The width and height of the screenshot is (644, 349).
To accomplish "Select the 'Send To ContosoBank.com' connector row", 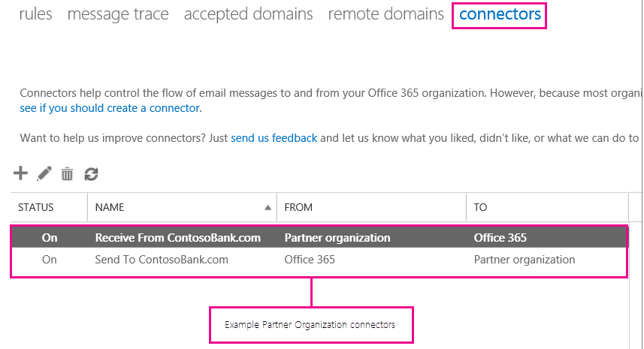I will 162,260.
